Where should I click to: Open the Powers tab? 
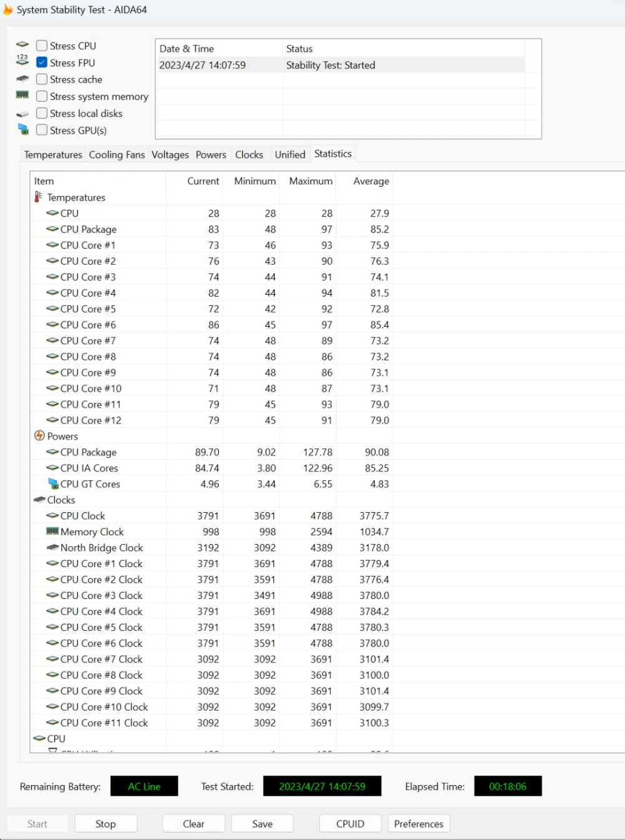click(211, 155)
